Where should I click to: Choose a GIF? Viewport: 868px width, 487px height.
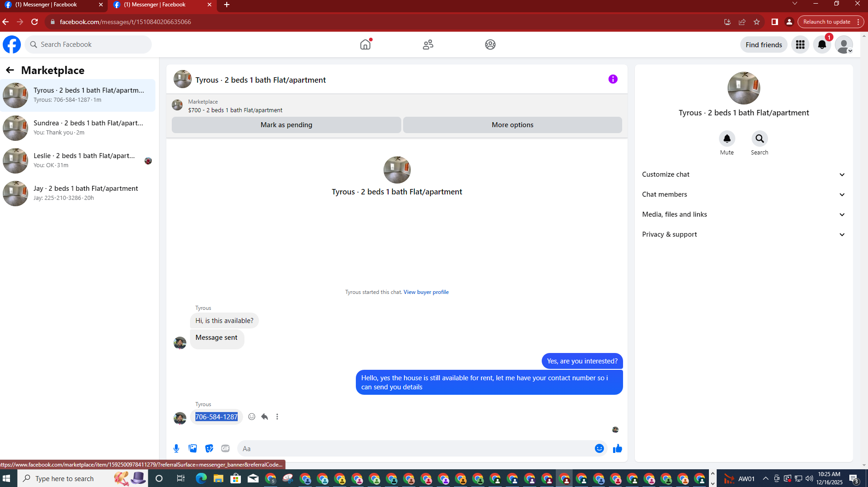point(225,448)
